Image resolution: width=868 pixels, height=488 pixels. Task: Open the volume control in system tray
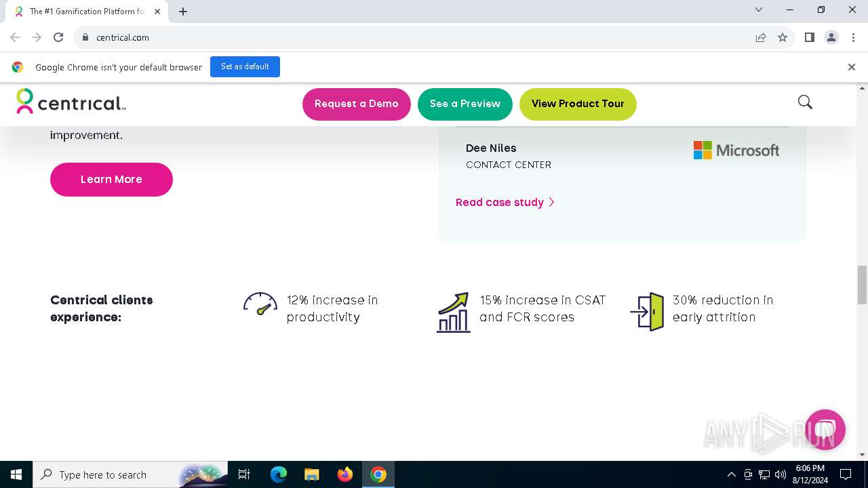coord(781,474)
